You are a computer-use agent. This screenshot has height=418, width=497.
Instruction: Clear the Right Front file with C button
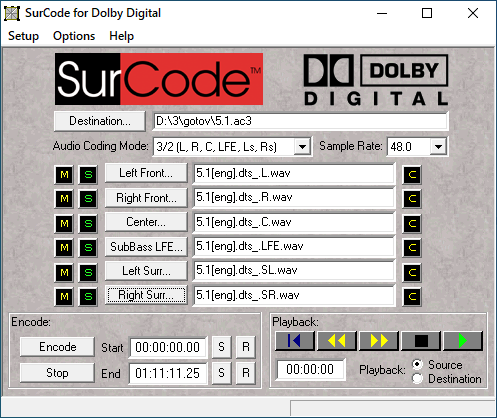(412, 199)
